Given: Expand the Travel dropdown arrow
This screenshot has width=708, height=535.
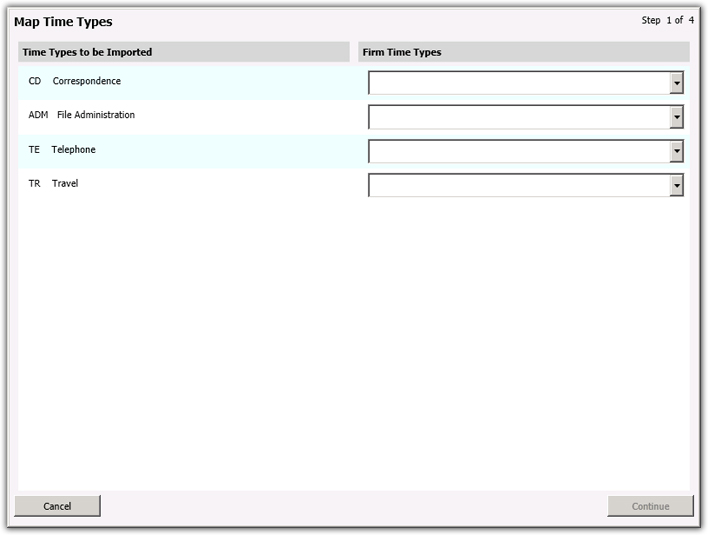Looking at the screenshot, I should [677, 186].
